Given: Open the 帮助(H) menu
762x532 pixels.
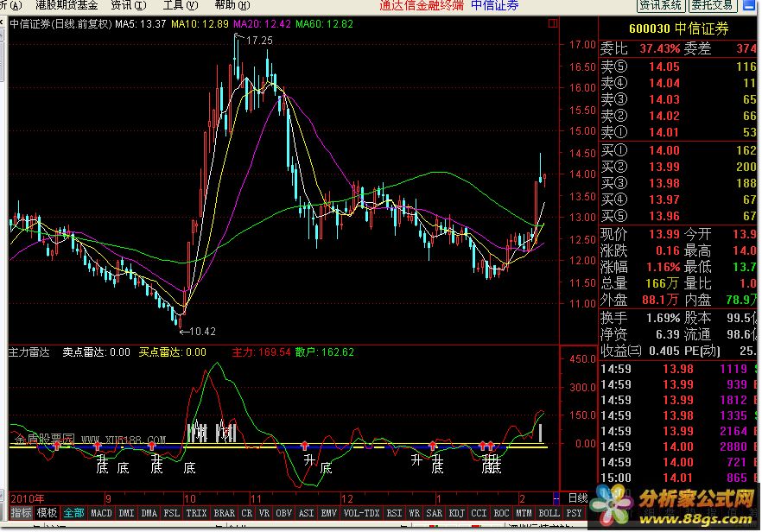Looking at the screenshot, I should (232, 5).
